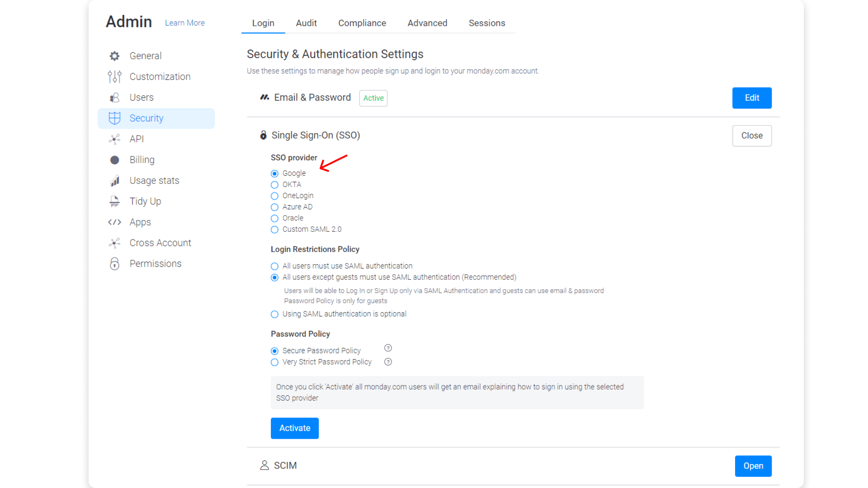Open the Advanced tab
The width and height of the screenshot is (868, 488).
point(427,23)
